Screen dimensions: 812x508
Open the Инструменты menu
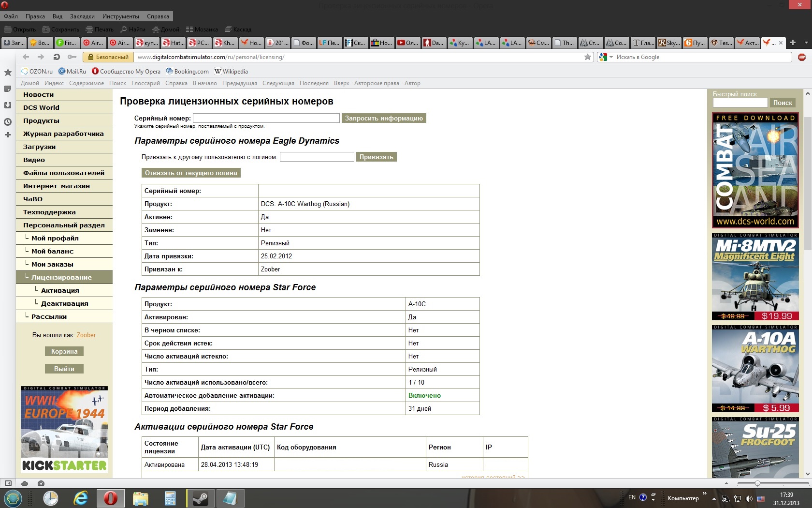[121, 16]
